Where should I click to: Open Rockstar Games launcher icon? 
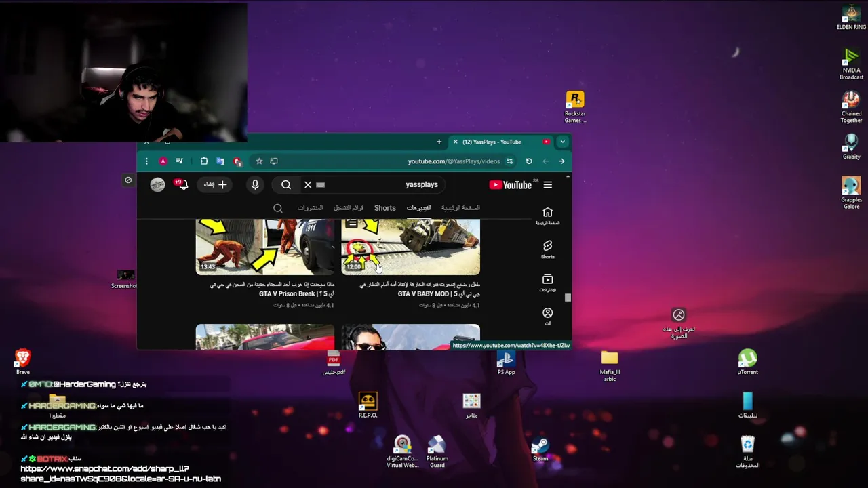point(575,107)
